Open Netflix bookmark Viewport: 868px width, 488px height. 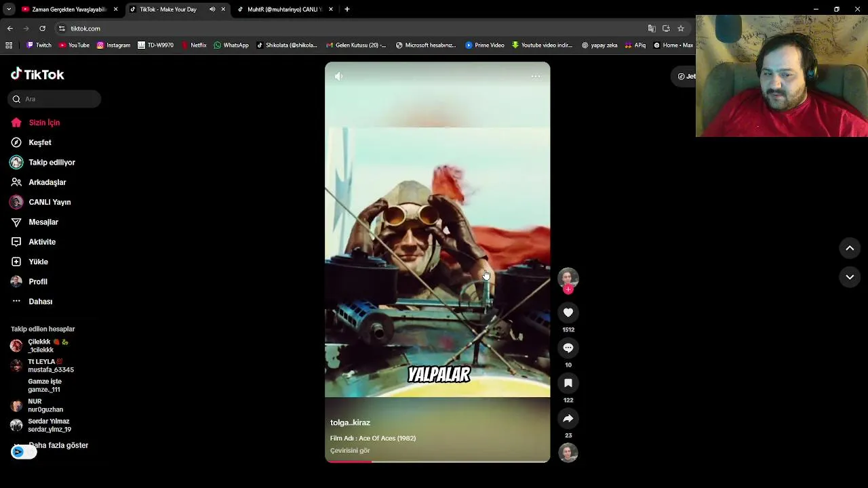pos(194,45)
